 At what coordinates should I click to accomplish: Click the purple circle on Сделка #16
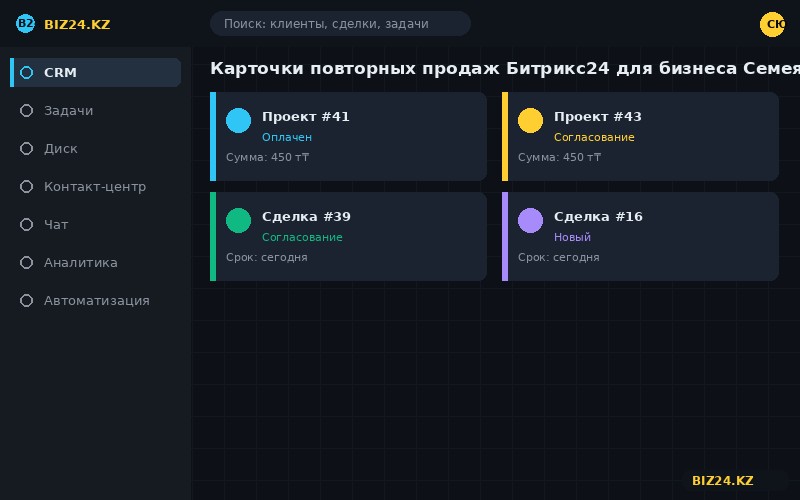click(530, 220)
